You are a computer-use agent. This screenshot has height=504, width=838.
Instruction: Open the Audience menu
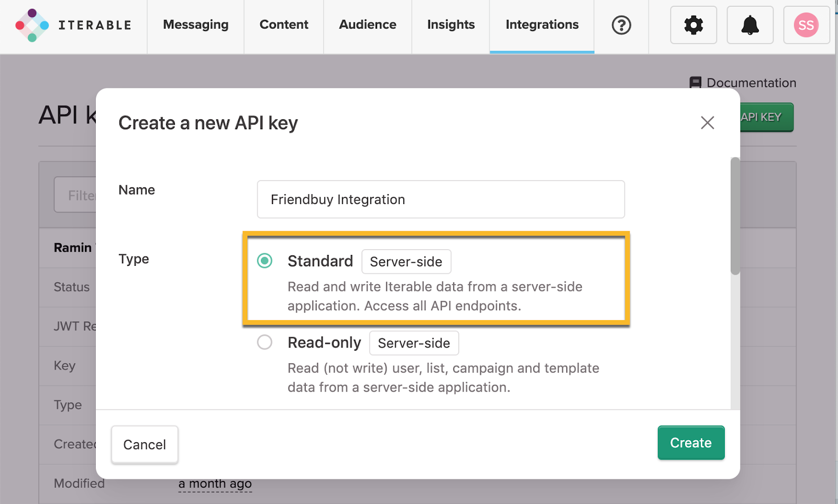pyautogui.click(x=368, y=25)
